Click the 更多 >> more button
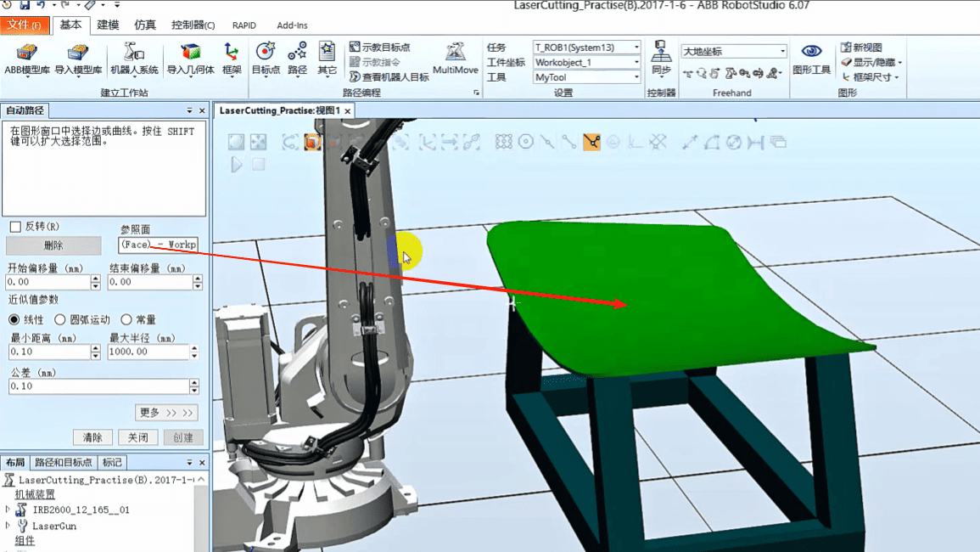This screenshot has width=980, height=552. pos(166,413)
